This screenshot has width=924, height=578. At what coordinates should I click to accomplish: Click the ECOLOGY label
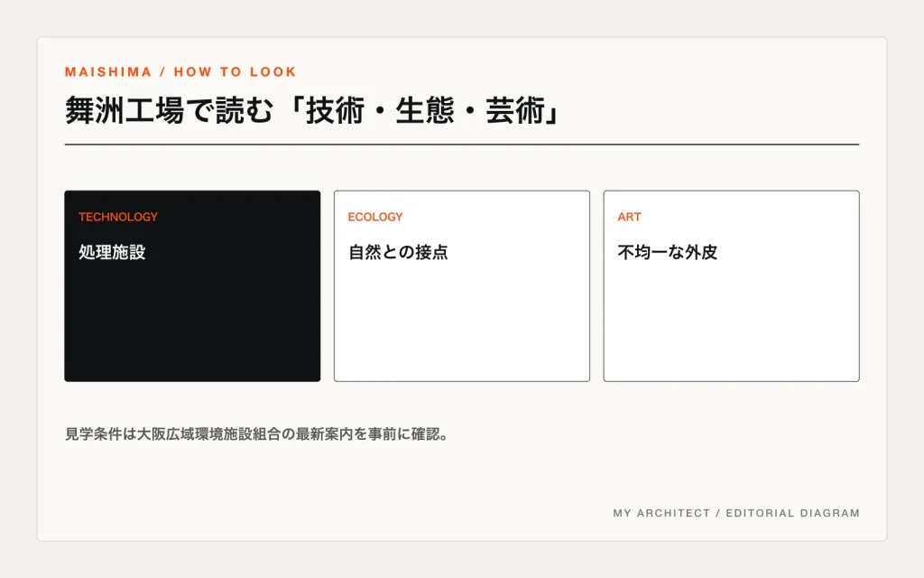pos(375,217)
